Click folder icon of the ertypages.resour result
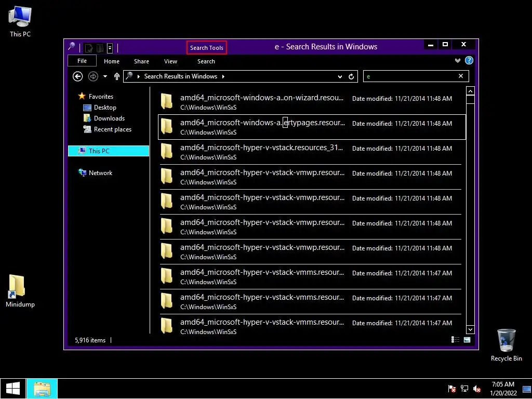This screenshot has width=532, height=399. [167, 126]
